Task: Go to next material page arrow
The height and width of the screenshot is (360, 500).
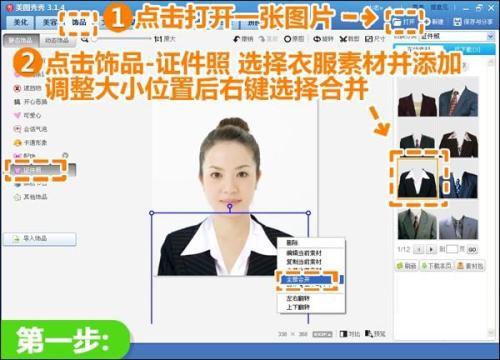Action: (x=431, y=249)
